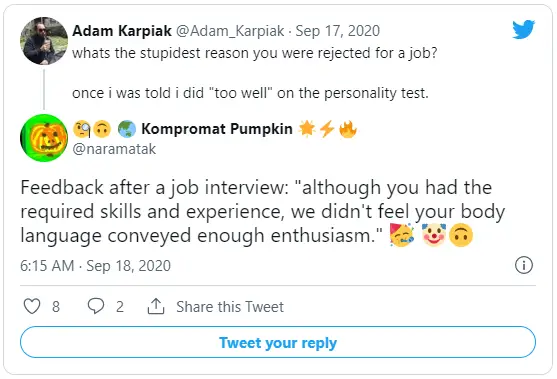This screenshot has width=557, height=379.
Task: Click the share upload arrow icon
Action: [x=156, y=306]
